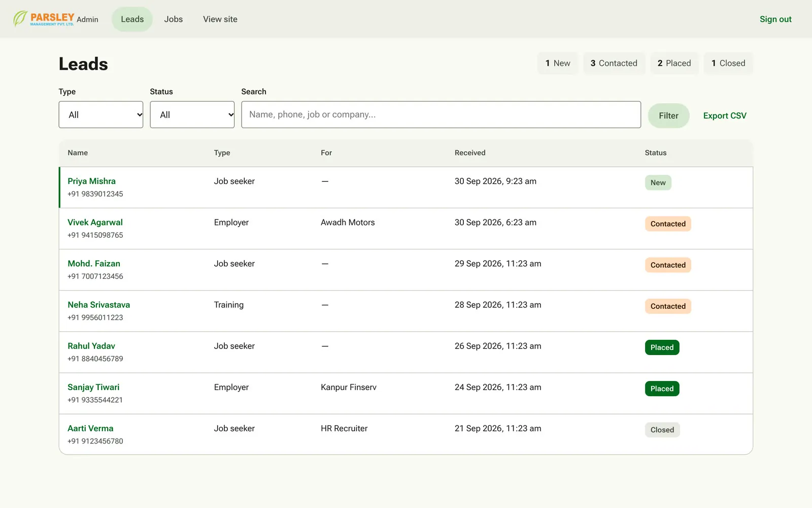812x508 pixels.
Task: Click Contacted badge in Mohd. Faizan's row
Action: coord(668,265)
